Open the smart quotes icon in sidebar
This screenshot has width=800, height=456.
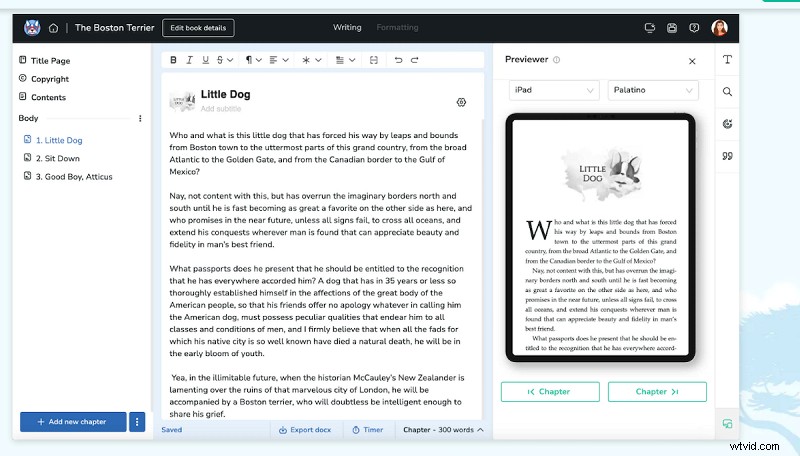click(x=728, y=156)
